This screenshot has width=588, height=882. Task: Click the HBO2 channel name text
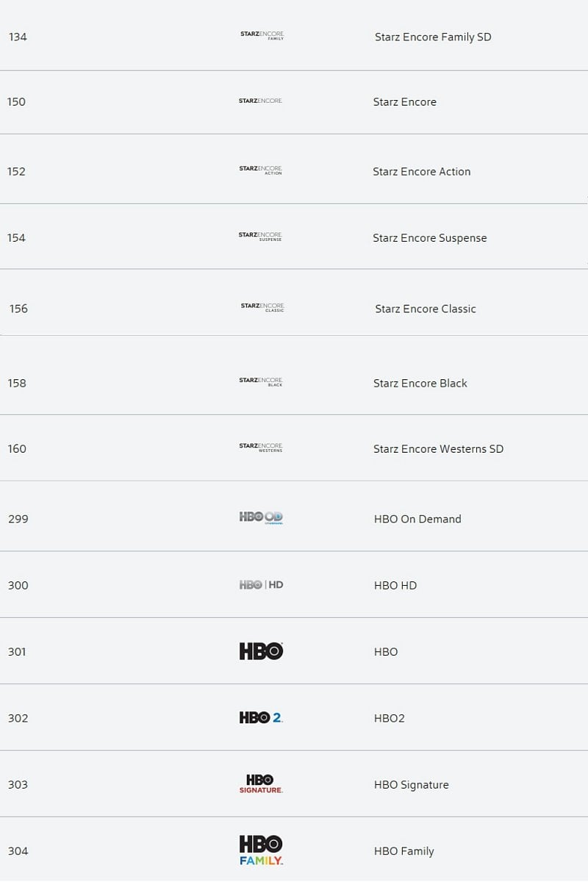[390, 718]
